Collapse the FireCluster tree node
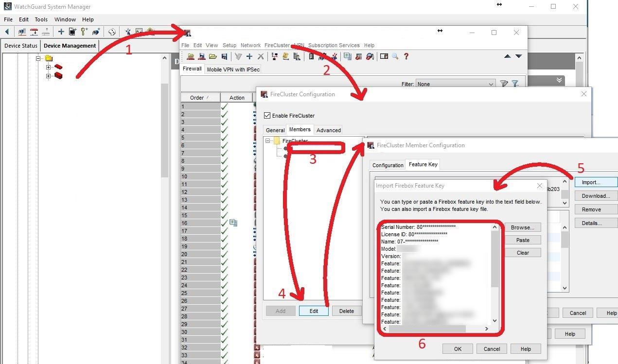 (x=267, y=141)
